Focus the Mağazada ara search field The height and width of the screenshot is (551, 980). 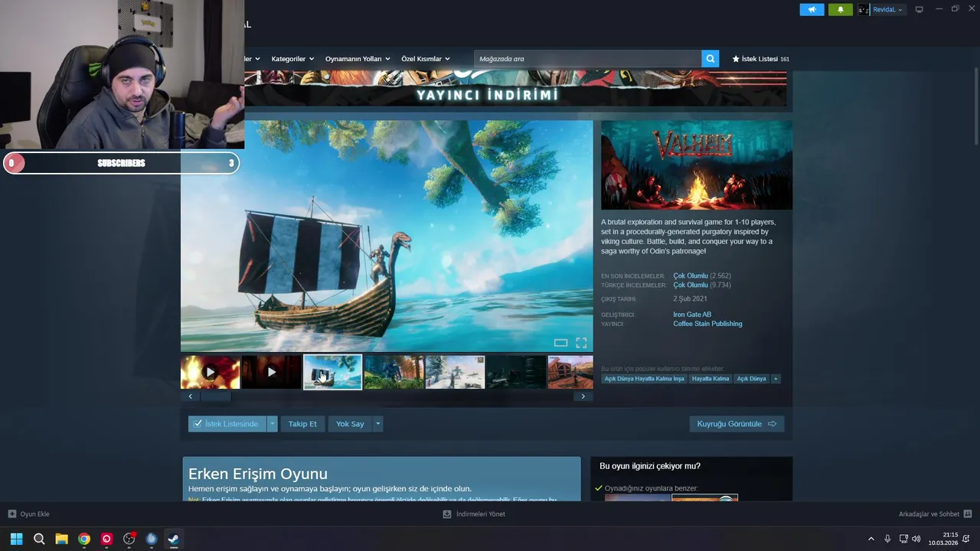click(587, 59)
